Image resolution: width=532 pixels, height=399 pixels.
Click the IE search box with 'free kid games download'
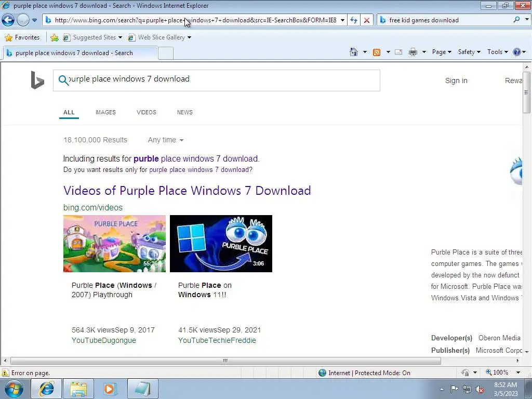[x=445, y=20]
